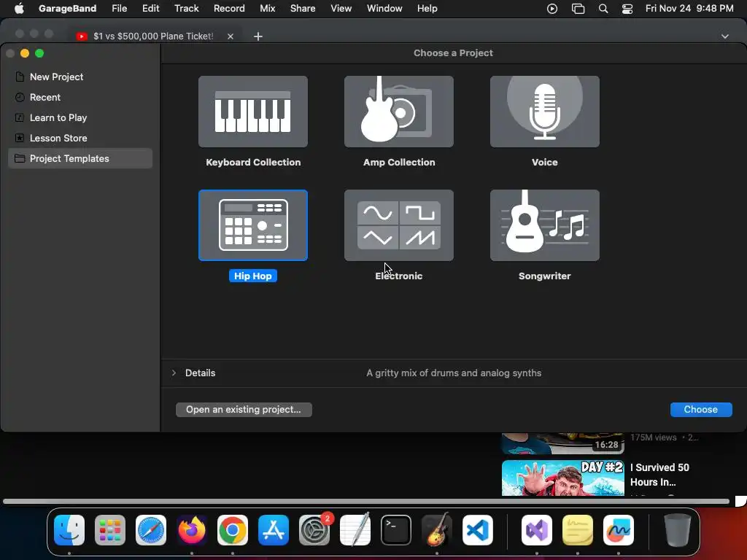Open the Mix menu
This screenshot has width=747, height=560.
267,8
